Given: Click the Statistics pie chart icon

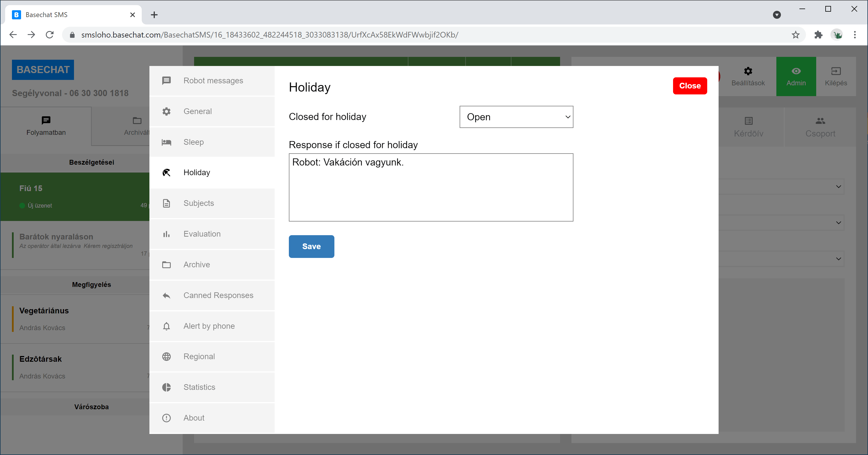Looking at the screenshot, I should [x=166, y=387].
